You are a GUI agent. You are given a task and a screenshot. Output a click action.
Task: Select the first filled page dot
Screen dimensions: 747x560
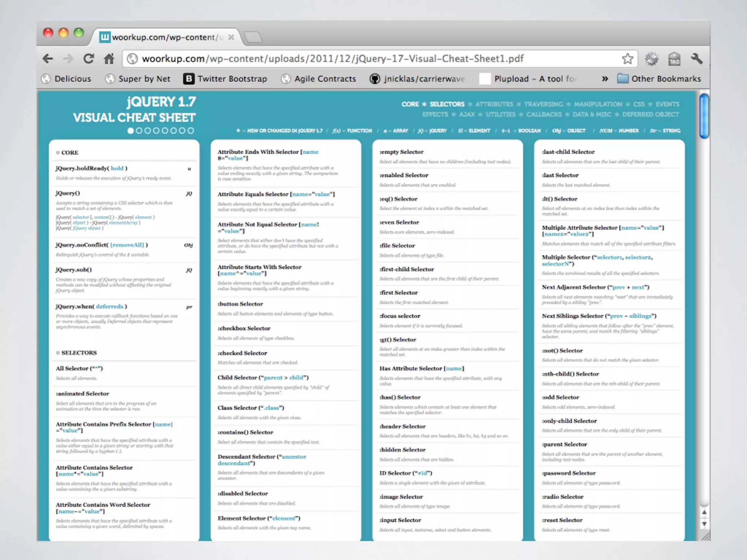pos(131,131)
